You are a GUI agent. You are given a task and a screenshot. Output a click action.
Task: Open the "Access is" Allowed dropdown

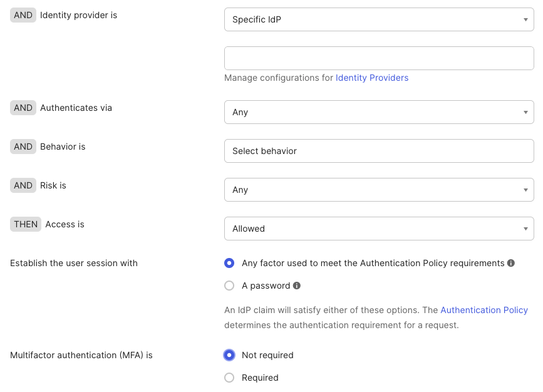coord(379,229)
